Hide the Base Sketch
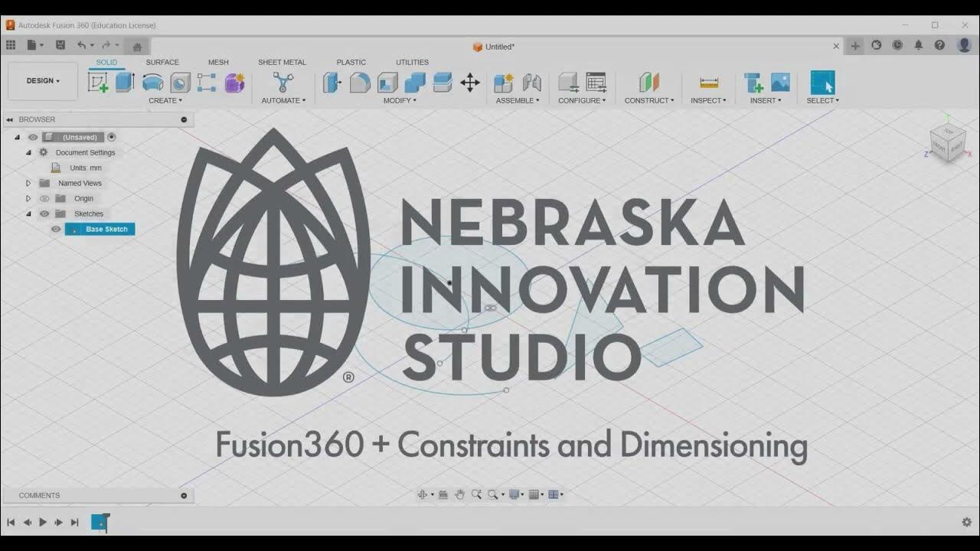 56,230
